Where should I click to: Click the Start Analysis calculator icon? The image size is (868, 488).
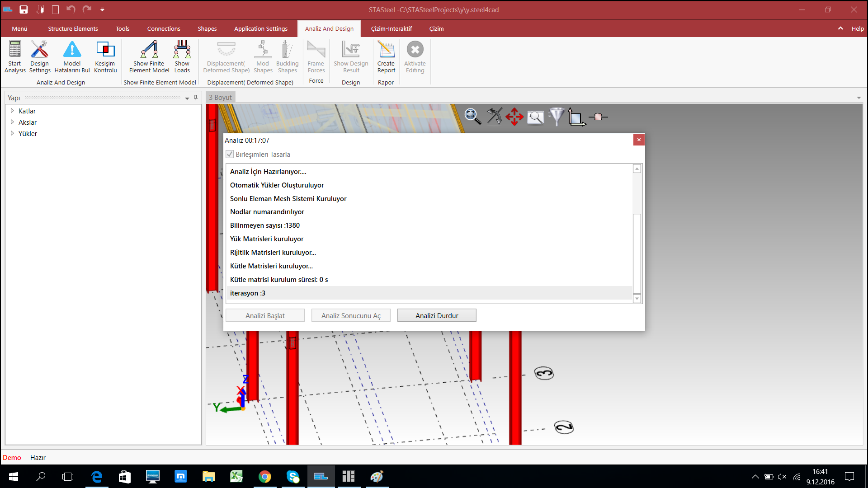pos(15,50)
